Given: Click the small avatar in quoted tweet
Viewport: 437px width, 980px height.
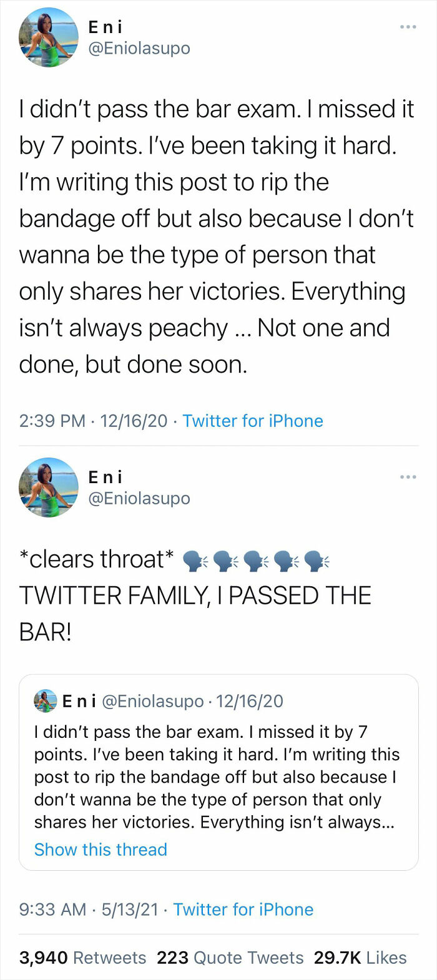Looking at the screenshot, I should 44,702.
